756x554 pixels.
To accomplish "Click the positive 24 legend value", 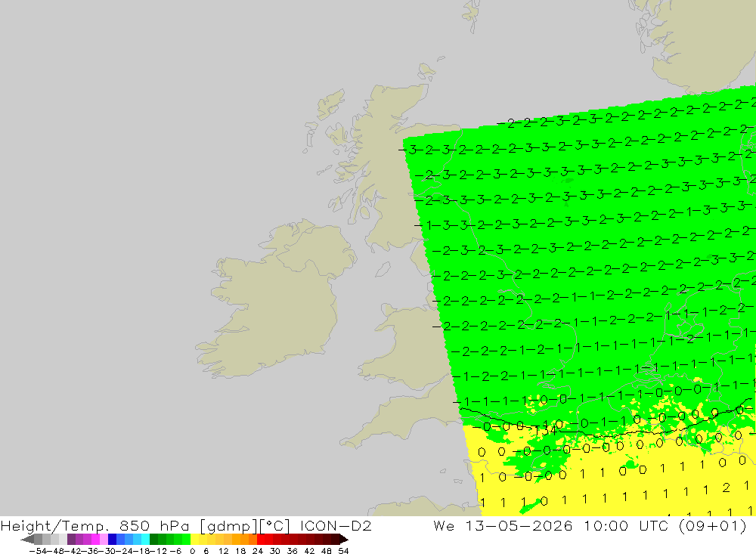I will click(258, 551).
